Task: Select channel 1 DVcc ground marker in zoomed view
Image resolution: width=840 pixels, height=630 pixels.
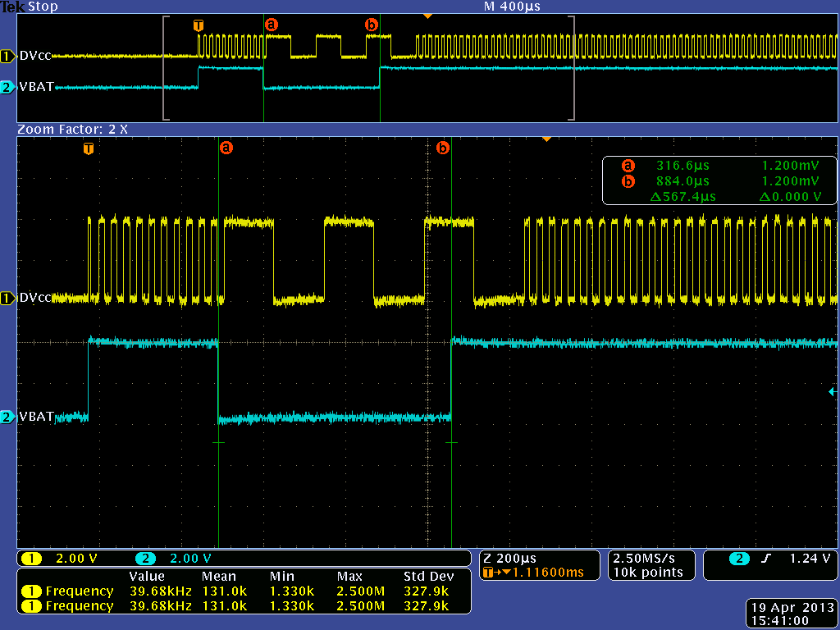Action: point(8,298)
